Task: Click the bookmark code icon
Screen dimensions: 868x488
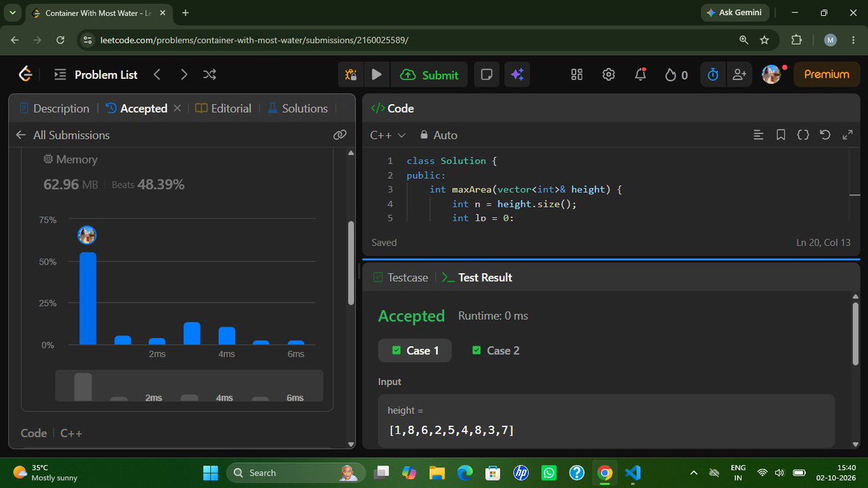Action: tap(780, 135)
